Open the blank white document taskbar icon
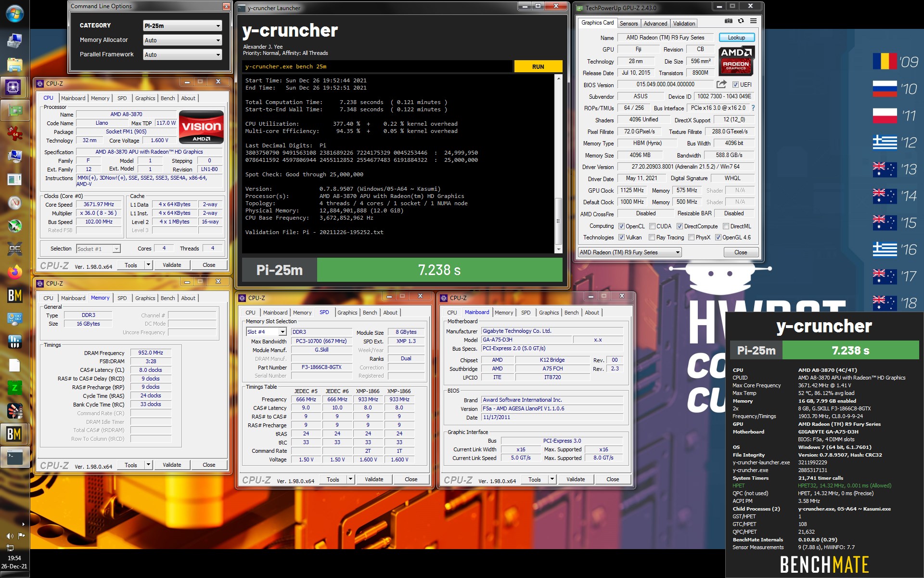 pyautogui.click(x=14, y=365)
